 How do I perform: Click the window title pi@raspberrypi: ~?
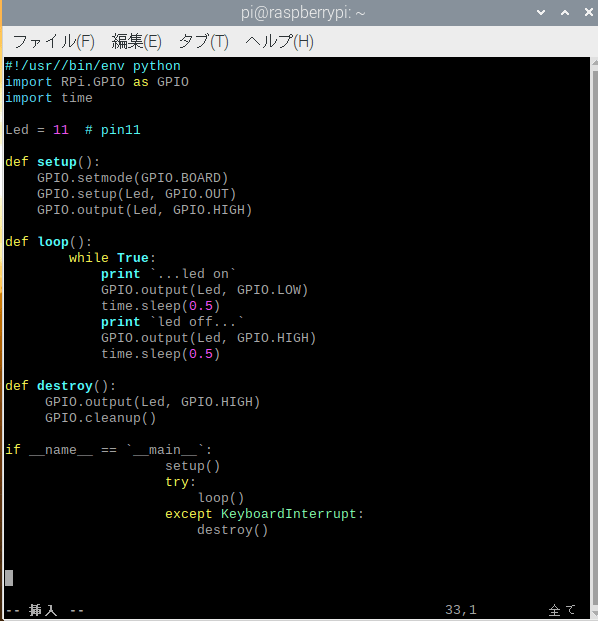pyautogui.click(x=303, y=13)
